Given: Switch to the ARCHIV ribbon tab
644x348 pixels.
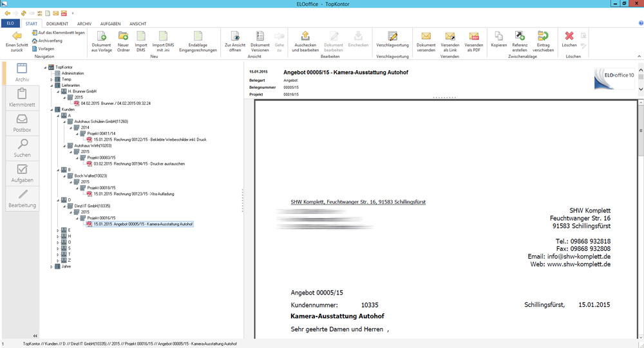Looking at the screenshot, I should pos(84,24).
